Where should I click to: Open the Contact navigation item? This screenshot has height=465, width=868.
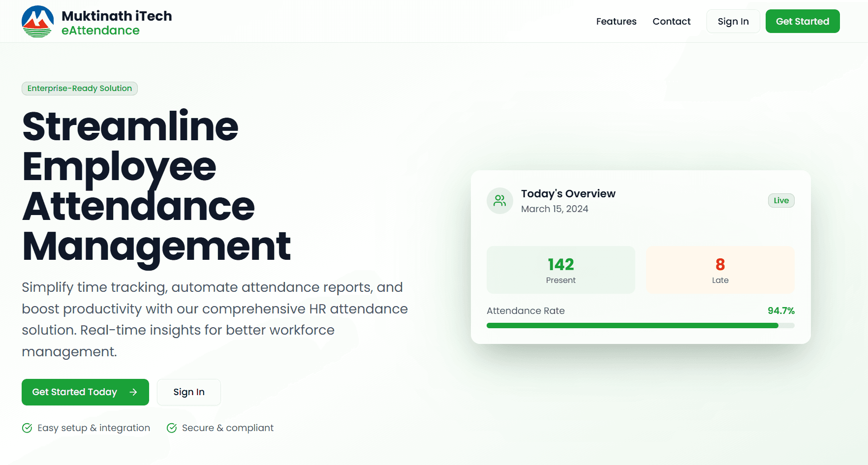(671, 21)
